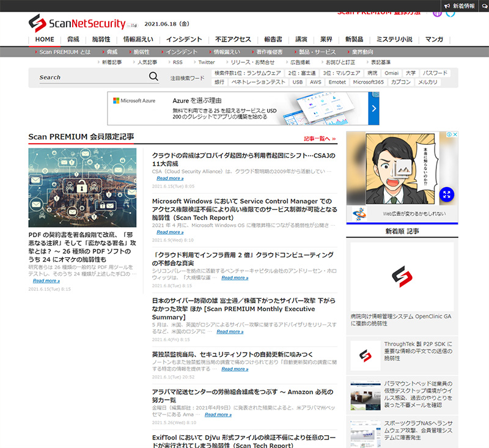The image size is (489, 448).
Task: Click the search magnifier icon
Action: pos(153,77)
